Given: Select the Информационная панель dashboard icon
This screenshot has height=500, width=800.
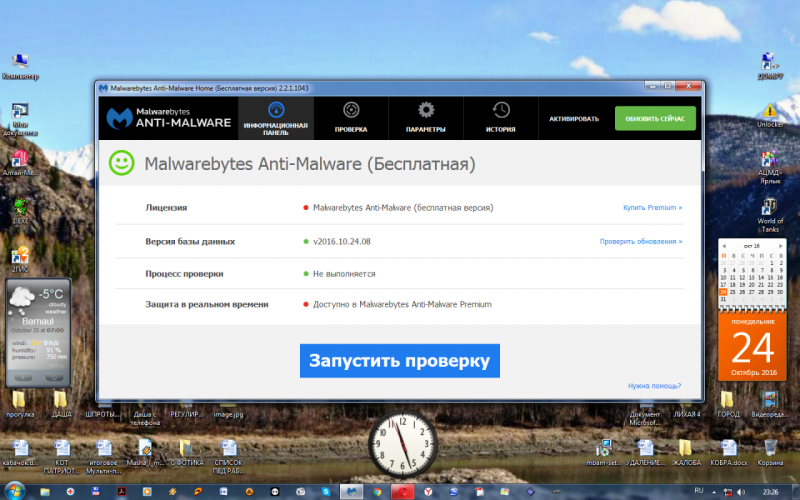Looking at the screenshot, I should pos(276,110).
